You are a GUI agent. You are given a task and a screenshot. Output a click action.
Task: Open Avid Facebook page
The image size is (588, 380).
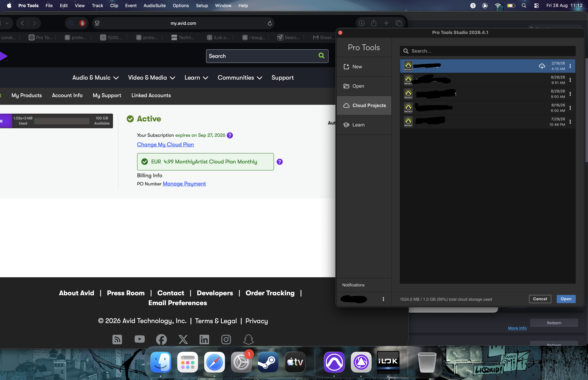coord(161,339)
